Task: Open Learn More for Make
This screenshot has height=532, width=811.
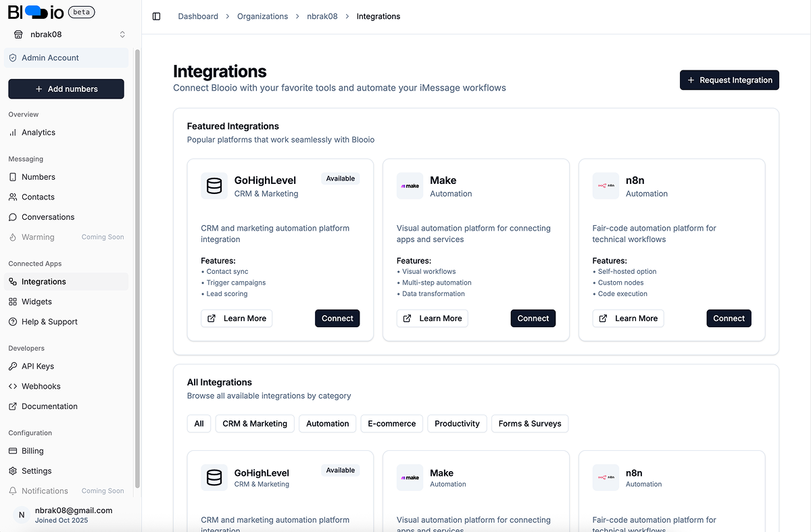Action: [432, 318]
